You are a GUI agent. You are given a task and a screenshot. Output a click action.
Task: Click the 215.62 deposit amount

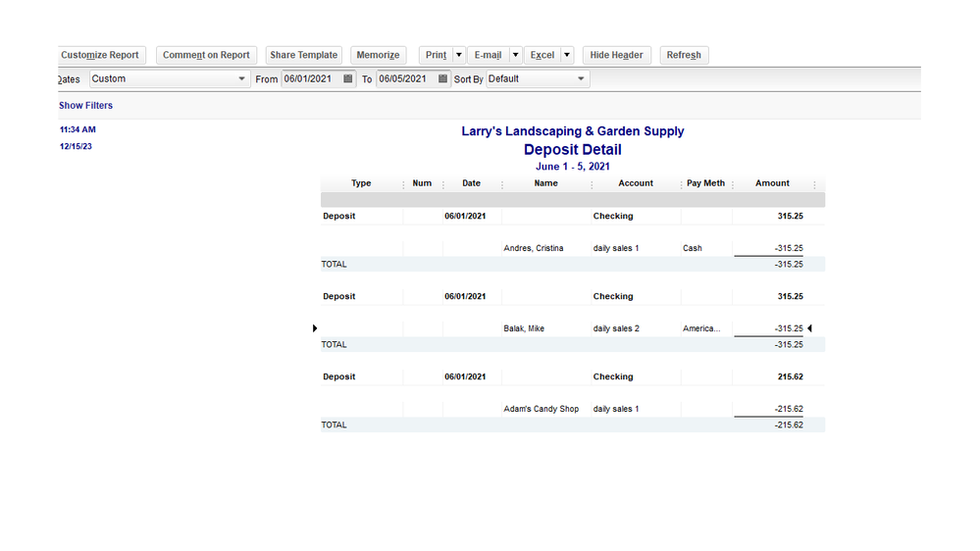point(791,376)
